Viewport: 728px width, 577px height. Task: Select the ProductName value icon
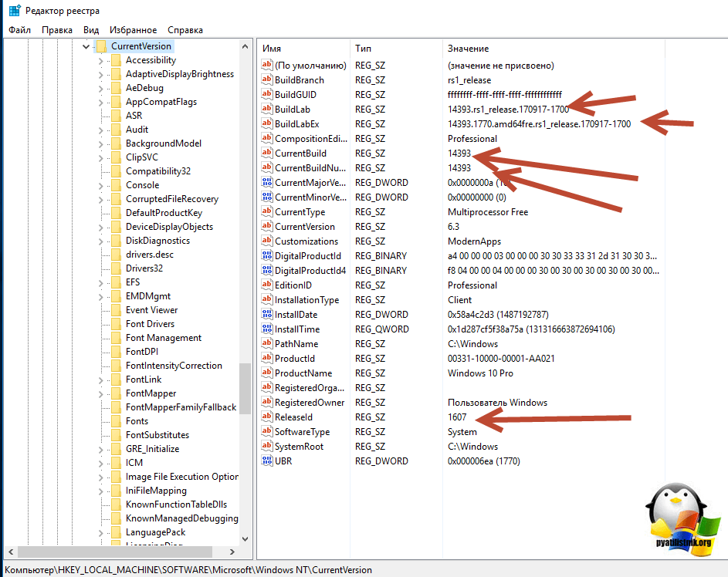pyautogui.click(x=268, y=373)
